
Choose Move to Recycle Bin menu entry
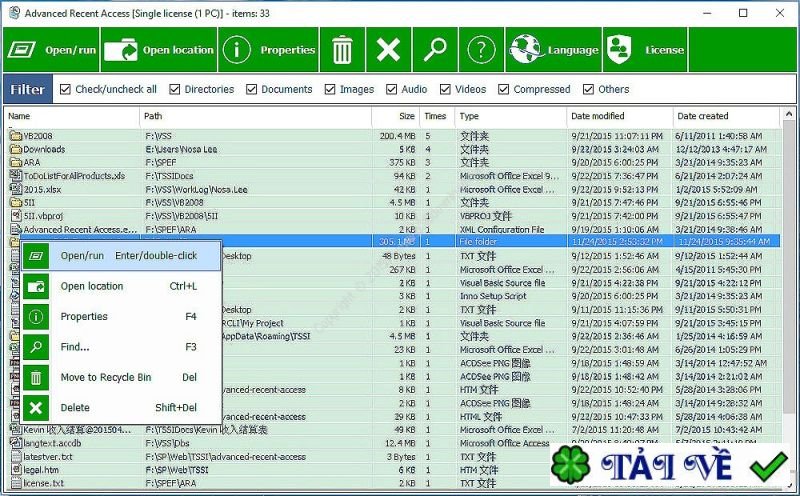point(121,378)
